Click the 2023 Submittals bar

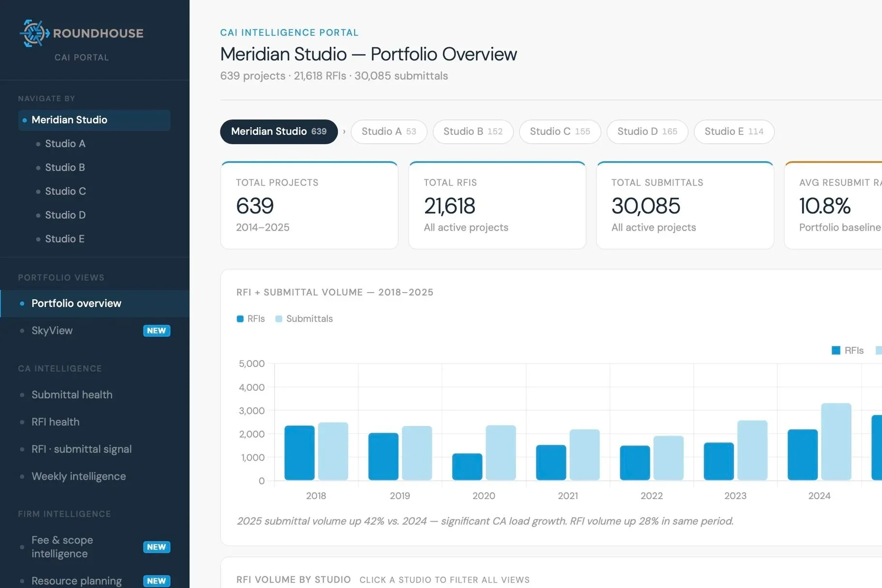pos(752,450)
